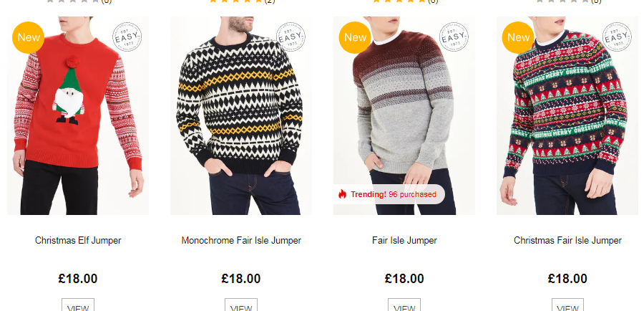Click the Trending 96 purchased banner
Viewport: 644px width, 311px height.
[389, 194]
